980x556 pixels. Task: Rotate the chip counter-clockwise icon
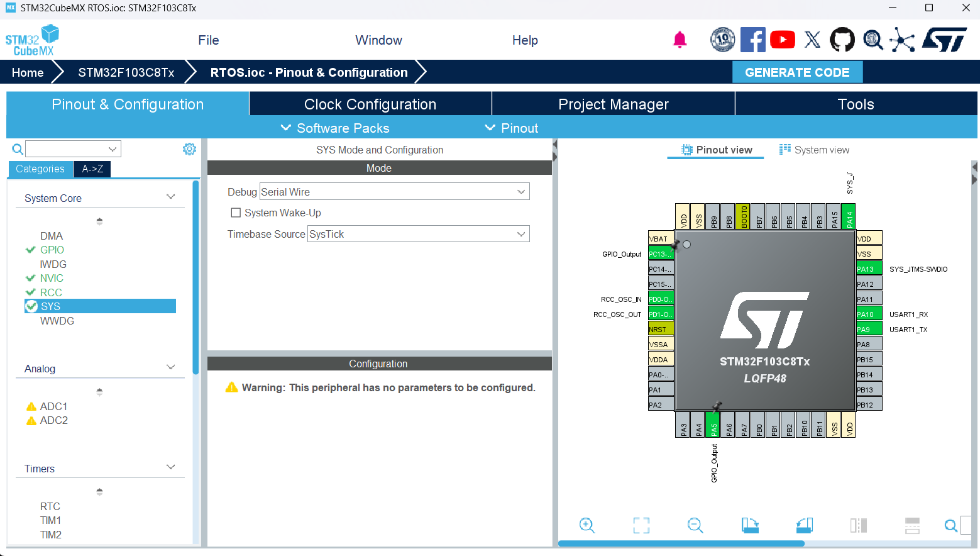click(805, 525)
